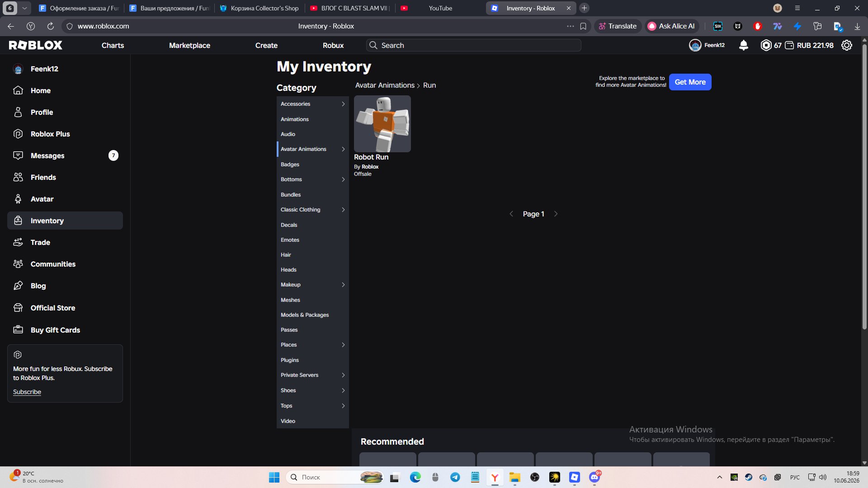Open browser downloads icon
Screen dimensions: 868x488
tap(857, 26)
